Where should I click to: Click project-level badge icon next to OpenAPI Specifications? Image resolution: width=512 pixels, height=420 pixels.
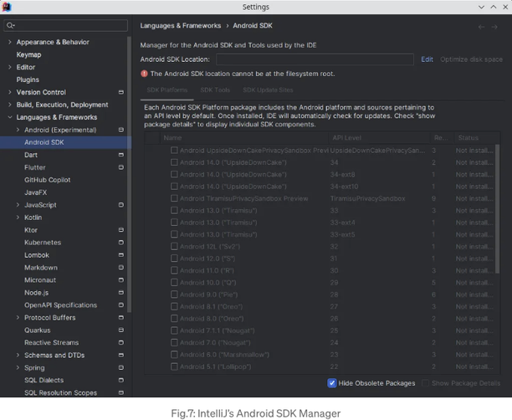(120, 305)
